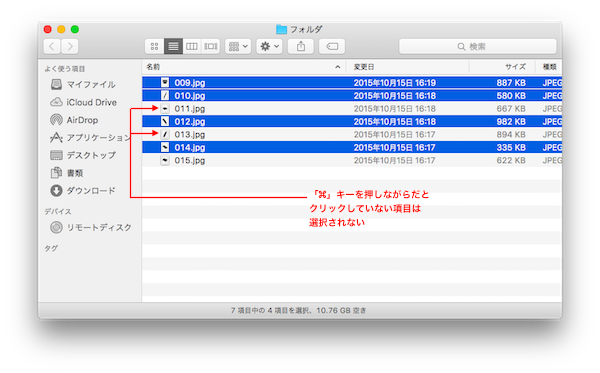The height and width of the screenshot is (373, 600).
Task: Open アプリケーション in the sidebar
Action: pos(90,137)
